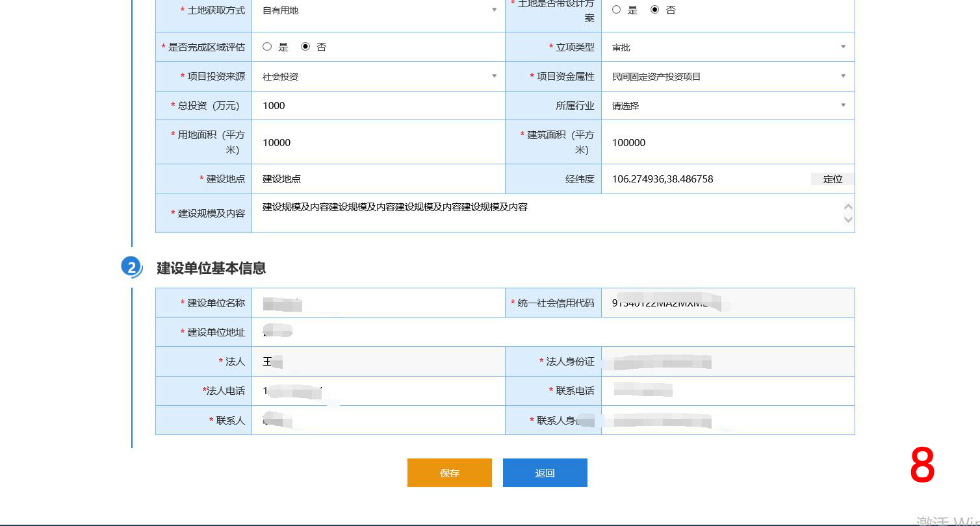Click the step 2 circle badge icon
The image size is (980, 526).
132,268
